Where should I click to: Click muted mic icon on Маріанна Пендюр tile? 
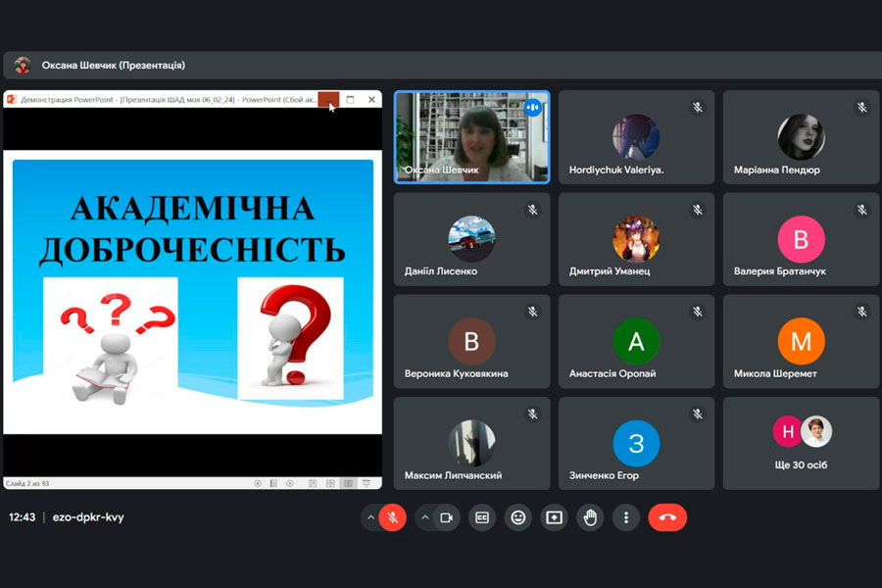pyautogui.click(x=861, y=108)
